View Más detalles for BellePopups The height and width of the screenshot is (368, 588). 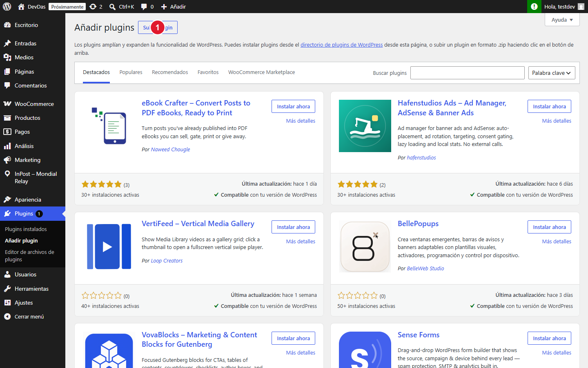[557, 241]
